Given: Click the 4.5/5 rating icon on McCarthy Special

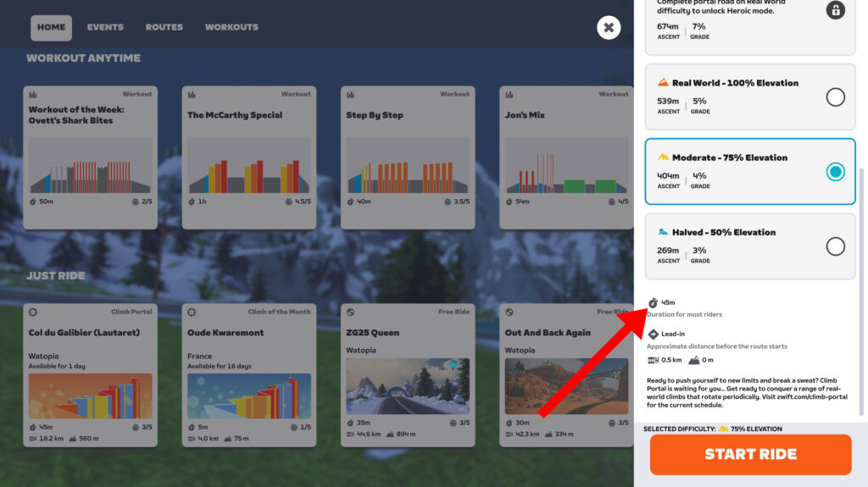Looking at the screenshot, I should pos(288,202).
